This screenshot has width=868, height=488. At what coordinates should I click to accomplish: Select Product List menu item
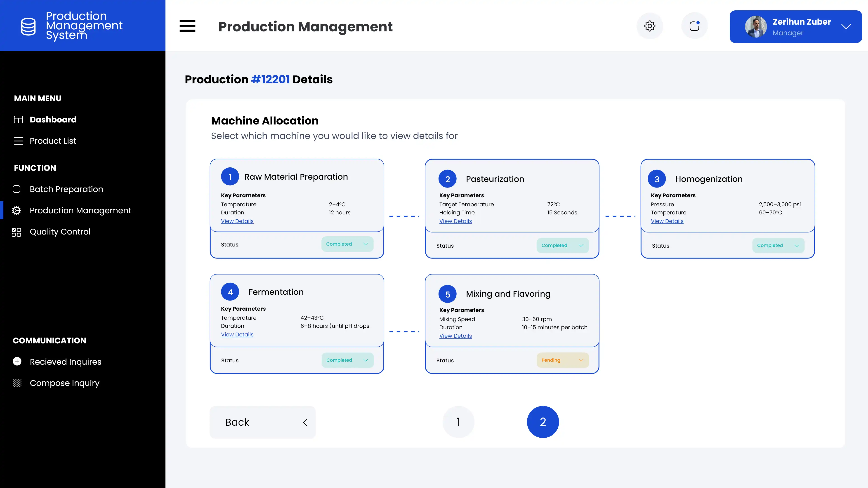tap(53, 141)
